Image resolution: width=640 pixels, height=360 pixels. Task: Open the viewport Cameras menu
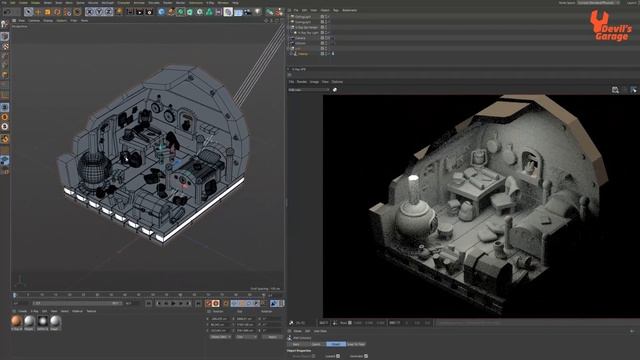(34, 20)
